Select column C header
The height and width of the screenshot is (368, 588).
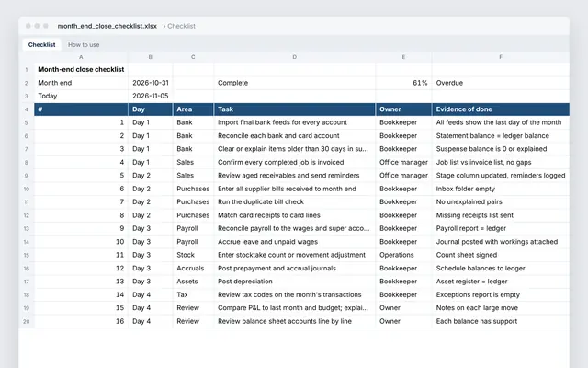[x=193, y=57]
